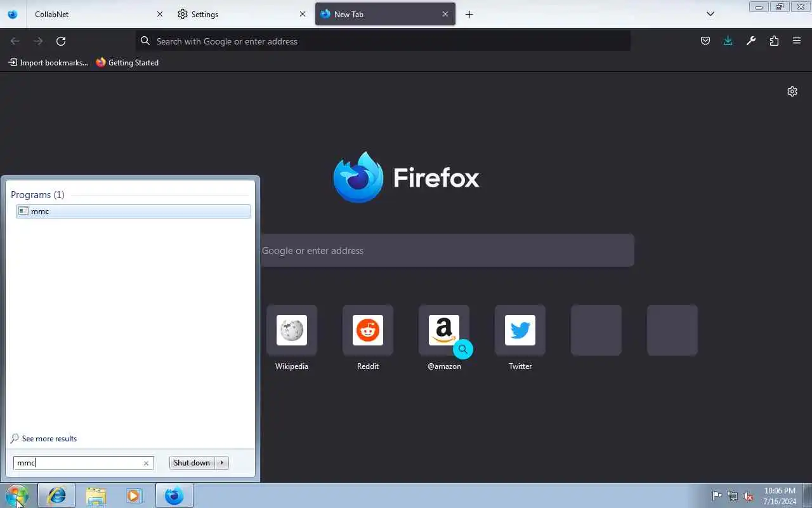Screen dimensions: 812x508
Task: Reload the current page
Action: [x=61, y=41]
